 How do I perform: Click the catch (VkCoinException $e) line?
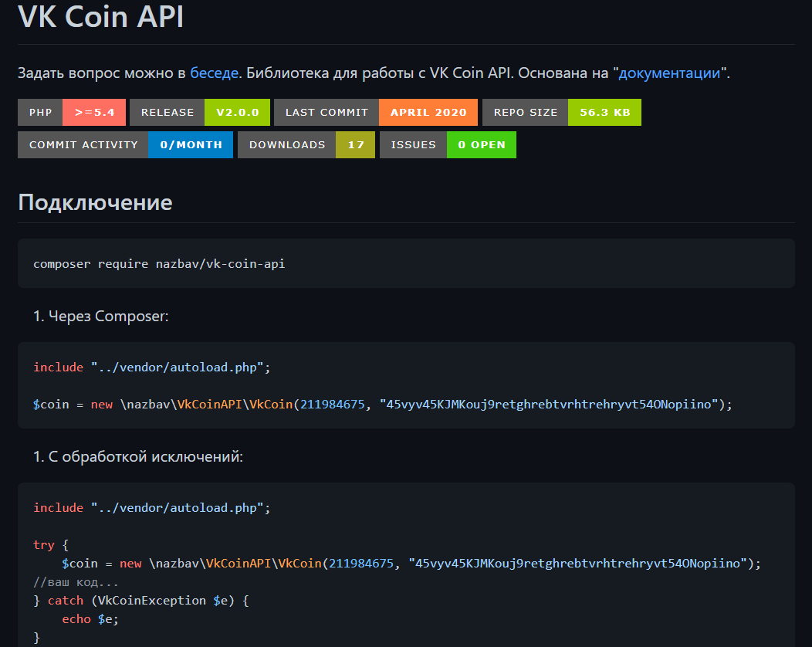click(140, 601)
